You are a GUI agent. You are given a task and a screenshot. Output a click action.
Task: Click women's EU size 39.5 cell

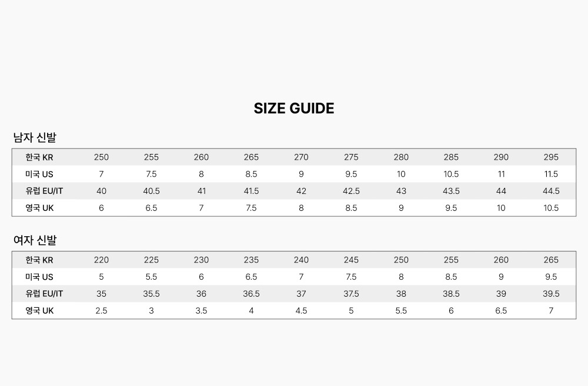(551, 294)
